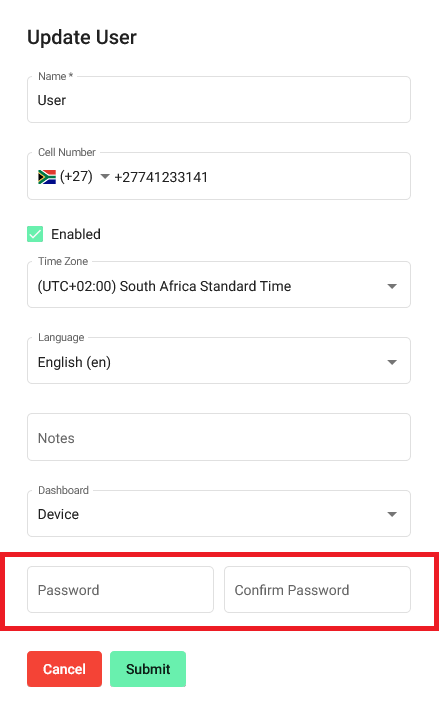The image size is (439, 701).
Task: Click the Confirm Password field
Action: click(x=317, y=590)
